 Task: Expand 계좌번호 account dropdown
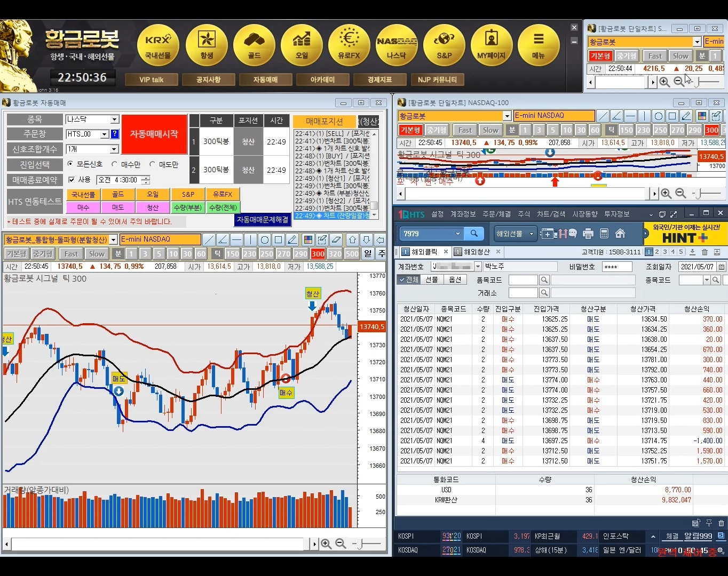tap(478, 267)
